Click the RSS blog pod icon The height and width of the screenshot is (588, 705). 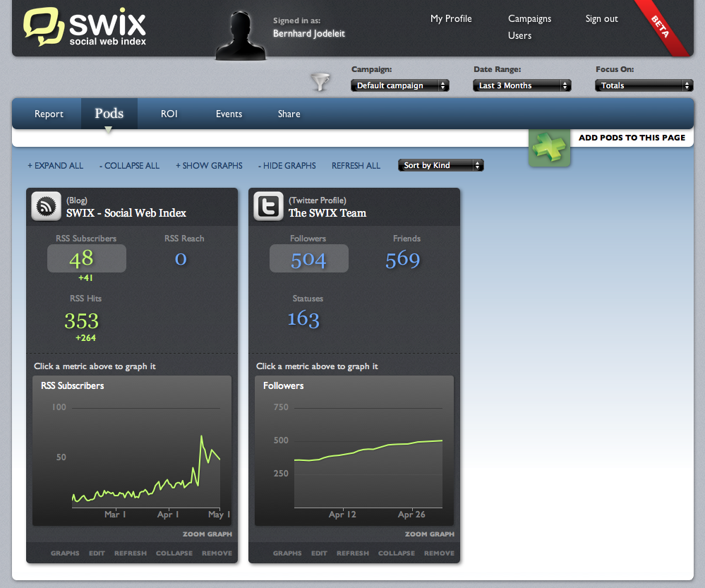(46, 207)
